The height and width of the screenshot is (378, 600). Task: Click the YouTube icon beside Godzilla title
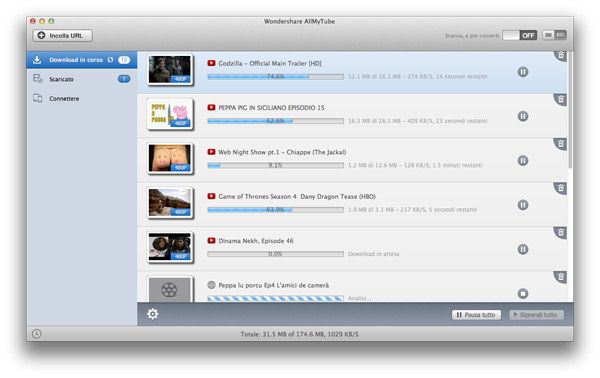[211, 63]
